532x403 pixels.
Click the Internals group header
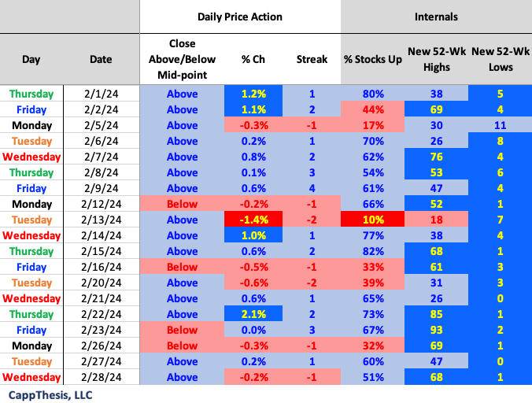click(436, 17)
